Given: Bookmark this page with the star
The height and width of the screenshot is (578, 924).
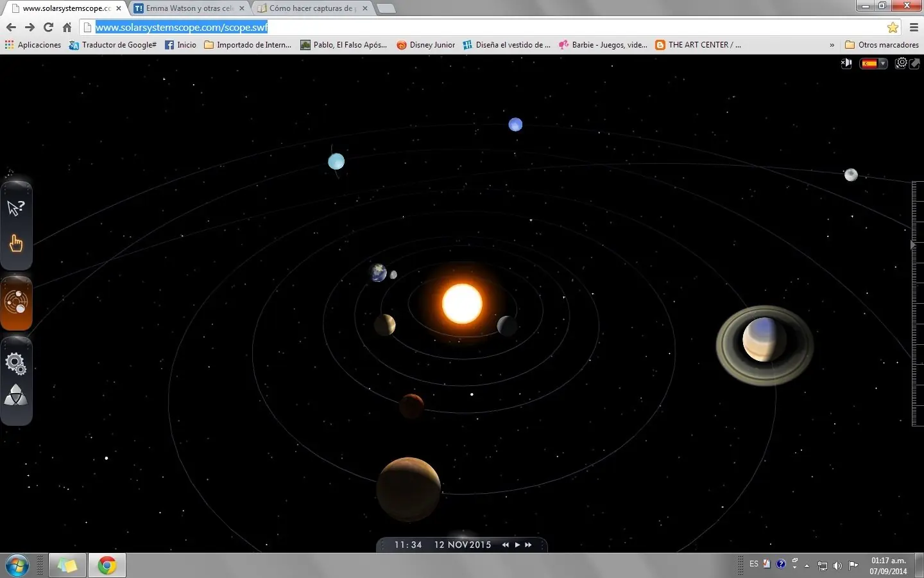Looking at the screenshot, I should [893, 27].
